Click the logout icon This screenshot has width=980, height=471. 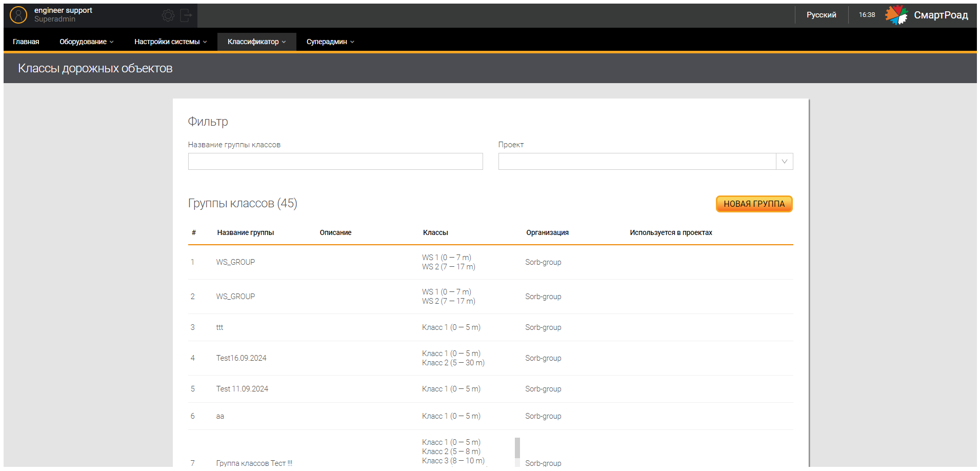tap(186, 15)
